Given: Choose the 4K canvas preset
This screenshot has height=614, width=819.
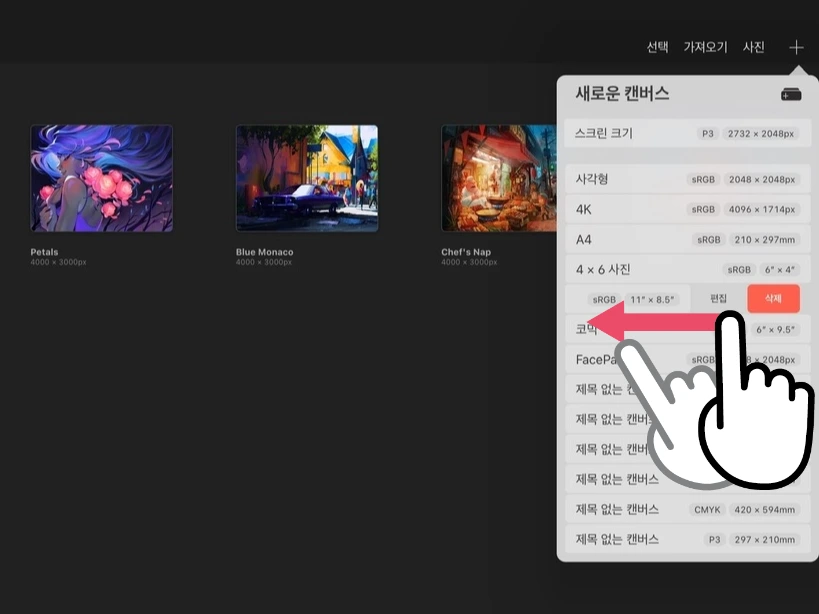Looking at the screenshot, I should coord(687,209).
